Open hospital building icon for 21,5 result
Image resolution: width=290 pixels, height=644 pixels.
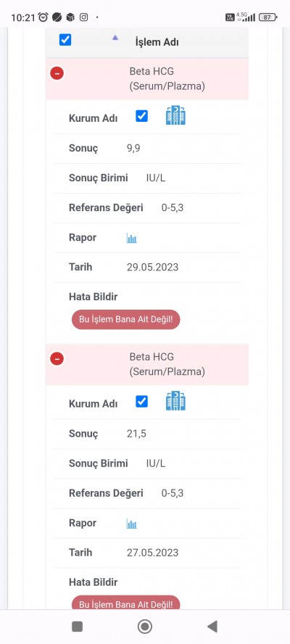tap(175, 400)
